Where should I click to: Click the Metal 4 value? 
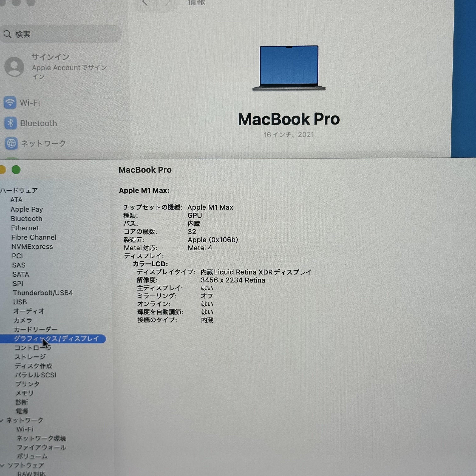(x=200, y=248)
